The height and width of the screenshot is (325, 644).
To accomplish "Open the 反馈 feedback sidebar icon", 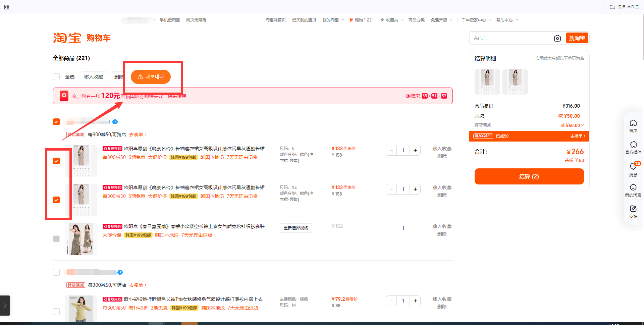I will point(633,212).
